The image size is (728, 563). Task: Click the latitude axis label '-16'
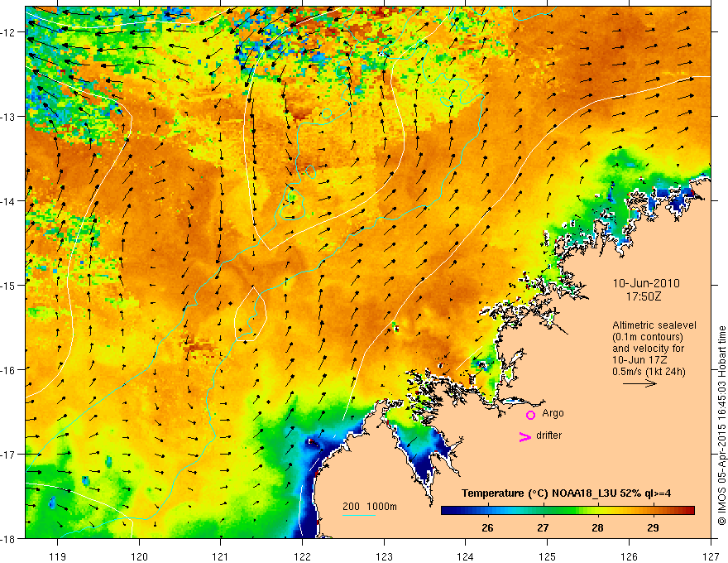tap(9, 370)
